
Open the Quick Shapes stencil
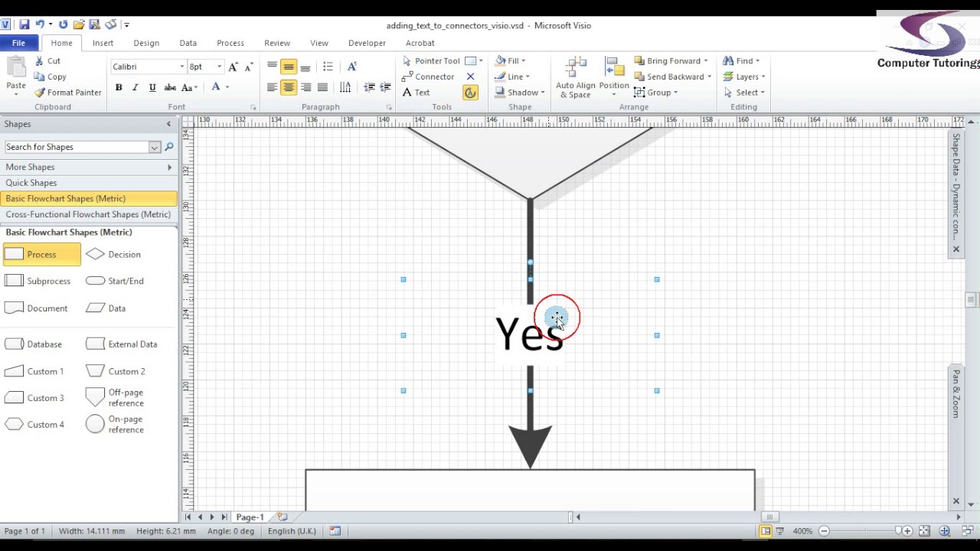click(x=89, y=183)
